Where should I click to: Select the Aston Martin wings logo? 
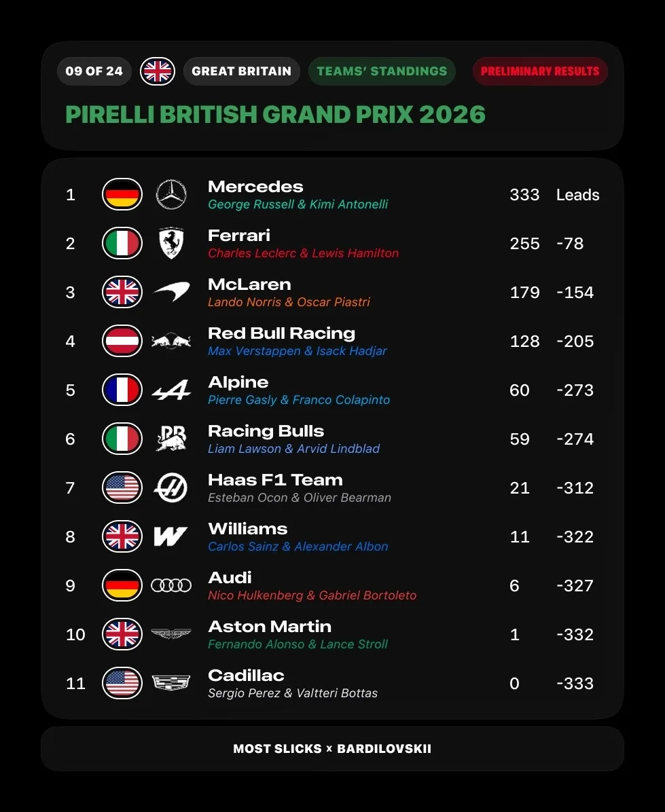pos(171,634)
